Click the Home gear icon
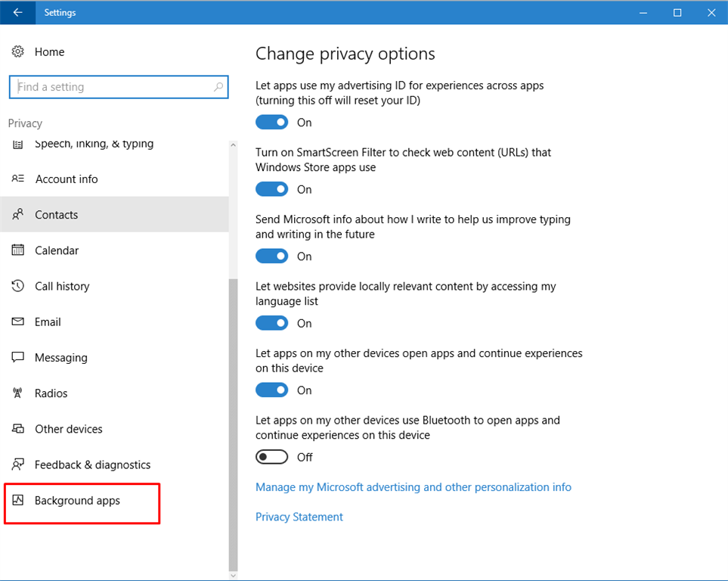Viewport: 728px width, 581px height. tap(17, 51)
